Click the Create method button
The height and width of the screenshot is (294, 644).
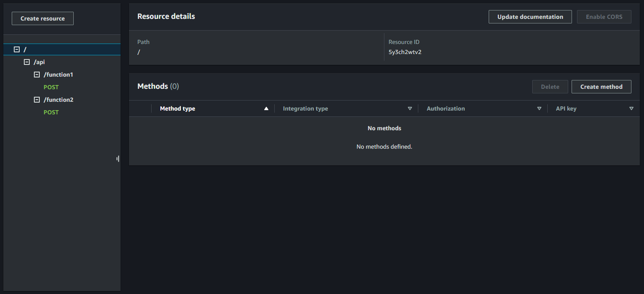(x=601, y=87)
